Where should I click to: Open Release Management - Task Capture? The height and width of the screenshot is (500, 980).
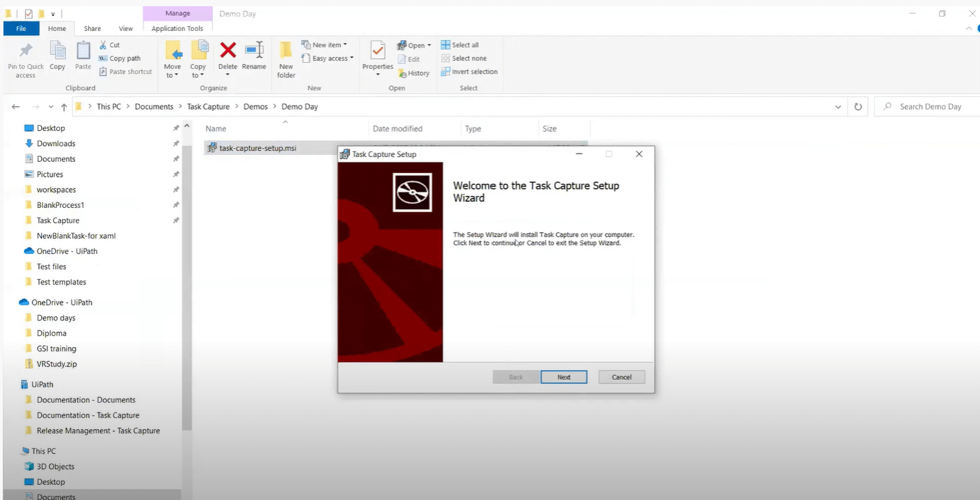[x=98, y=430]
